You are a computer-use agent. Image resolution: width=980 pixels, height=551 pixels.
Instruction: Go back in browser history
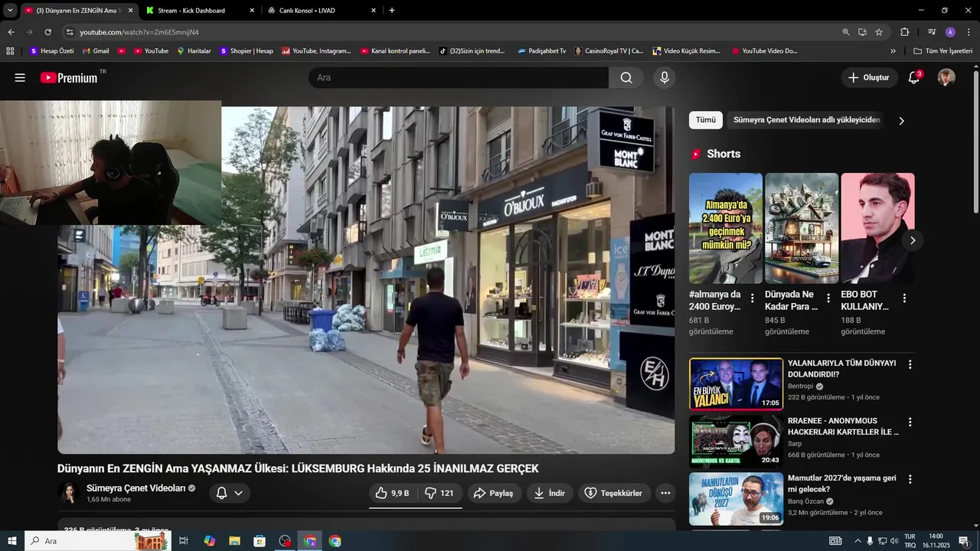pos(11,32)
